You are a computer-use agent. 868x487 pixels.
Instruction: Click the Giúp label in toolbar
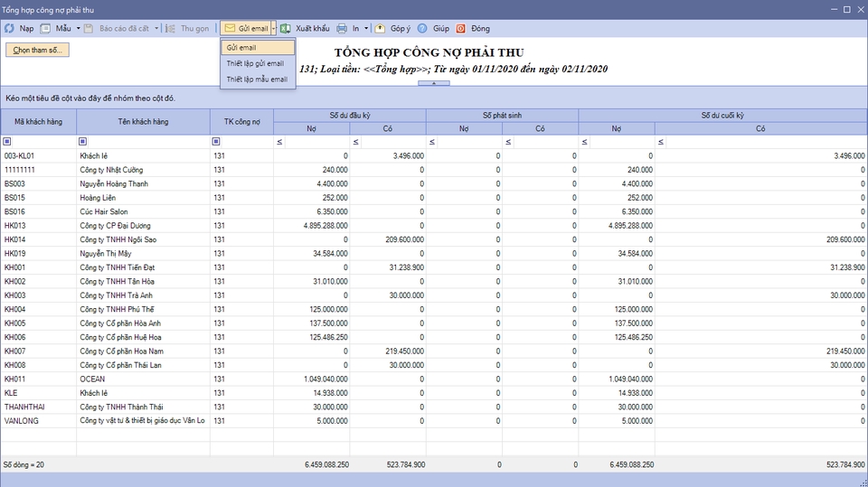pyautogui.click(x=441, y=28)
